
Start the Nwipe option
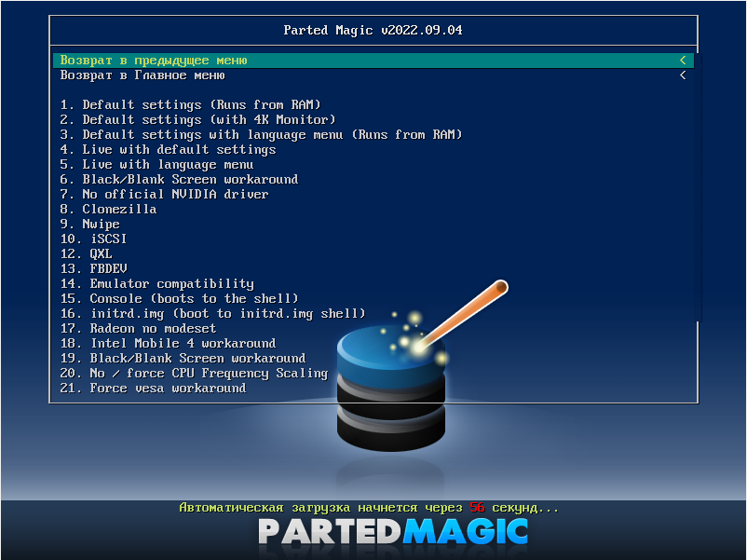coord(89,225)
